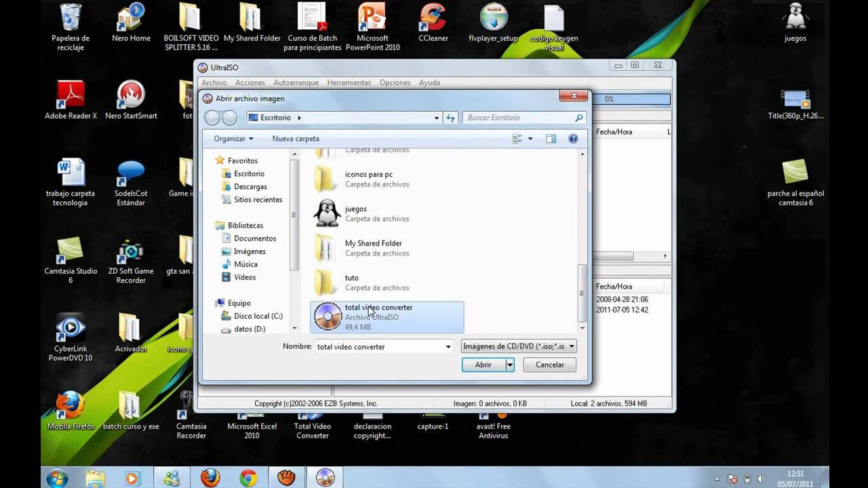The width and height of the screenshot is (868, 488).
Task: Open Chrome from the taskbar
Action: tap(248, 478)
